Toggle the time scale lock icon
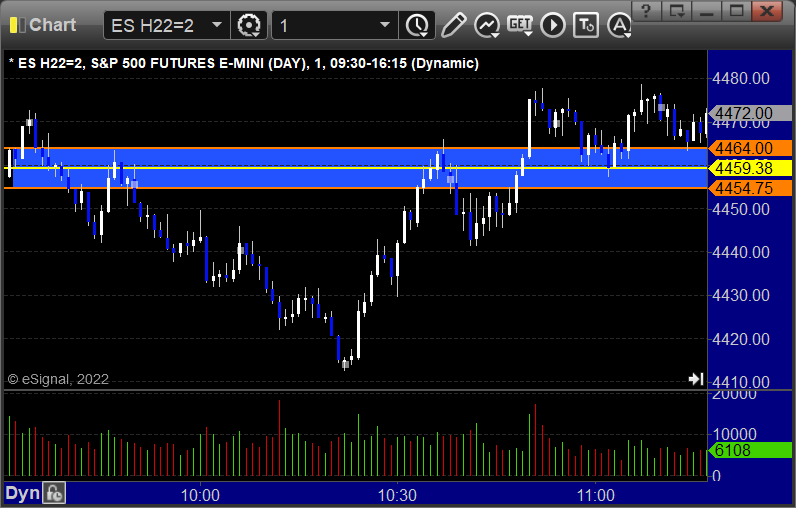Screen dimensions: 796x508 [x=54, y=493]
